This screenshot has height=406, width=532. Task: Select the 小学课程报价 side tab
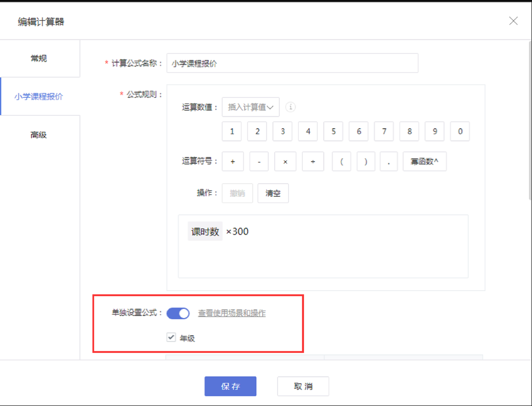tap(39, 96)
